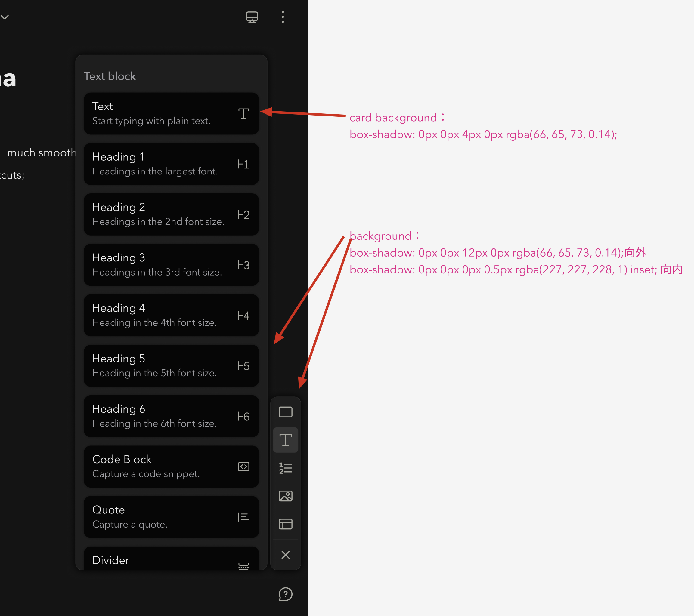Screen dimensions: 694x616
Task: Dismiss the block toolbar with the X
Action: [286, 555]
